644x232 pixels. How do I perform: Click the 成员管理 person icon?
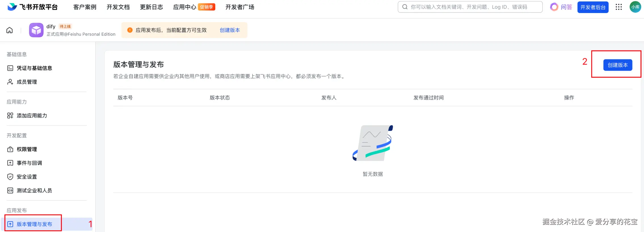[x=10, y=82]
